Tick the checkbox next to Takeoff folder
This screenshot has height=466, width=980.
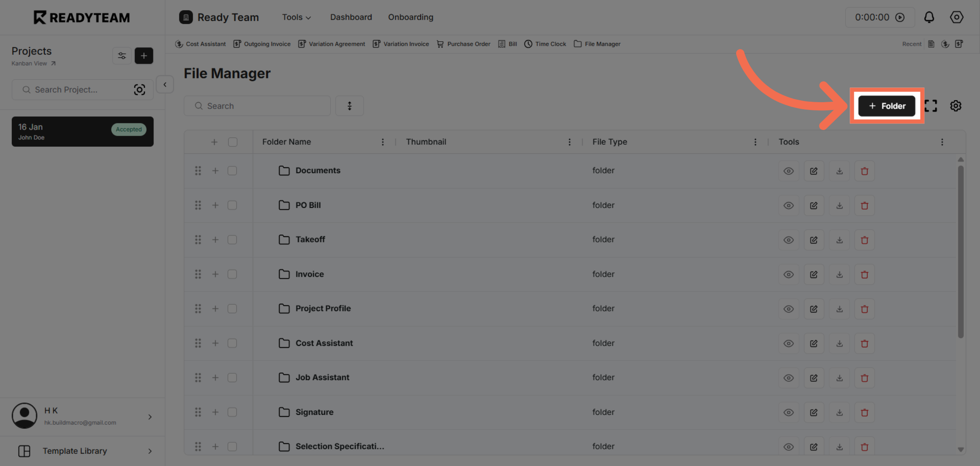[232, 240]
